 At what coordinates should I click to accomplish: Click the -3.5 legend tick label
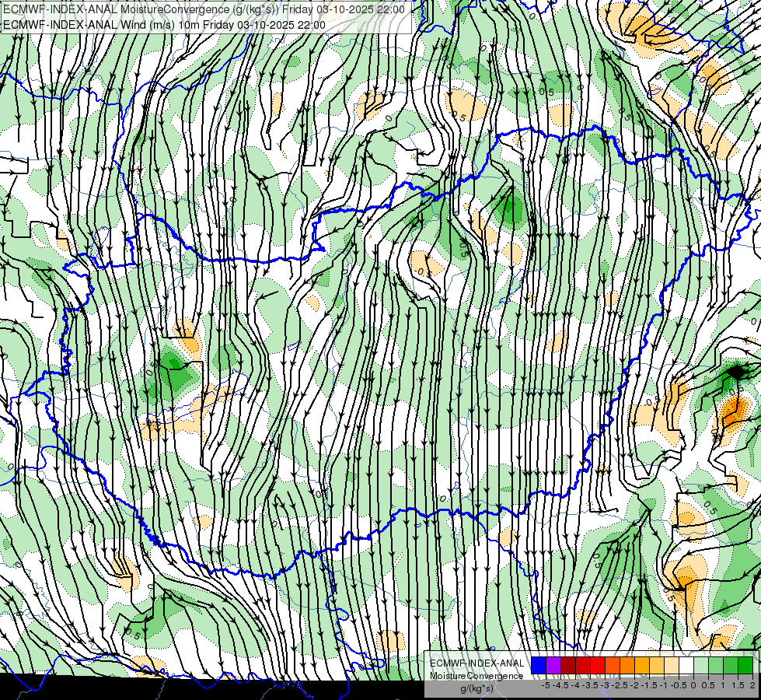click(590, 685)
